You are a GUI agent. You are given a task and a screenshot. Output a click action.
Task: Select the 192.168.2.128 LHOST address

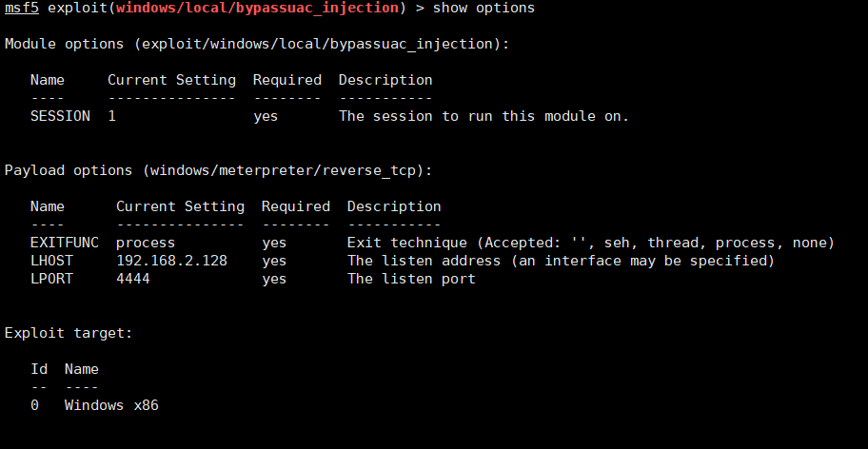click(x=171, y=261)
